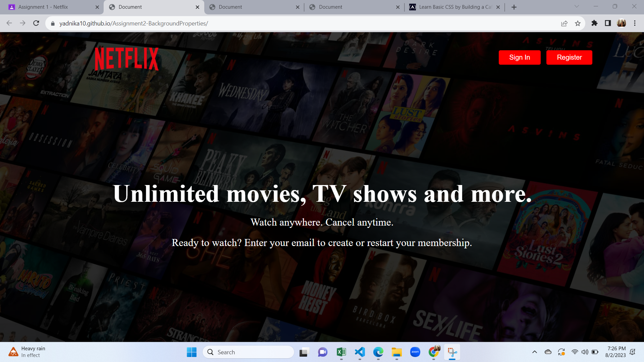Open the browser side panel
This screenshot has height=362, width=644.
[608, 23]
